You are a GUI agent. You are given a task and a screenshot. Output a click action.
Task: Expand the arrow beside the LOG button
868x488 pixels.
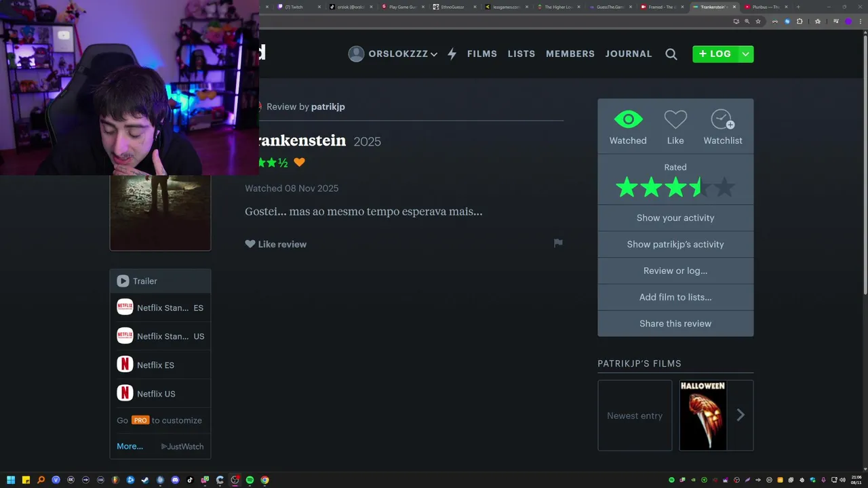tap(745, 54)
